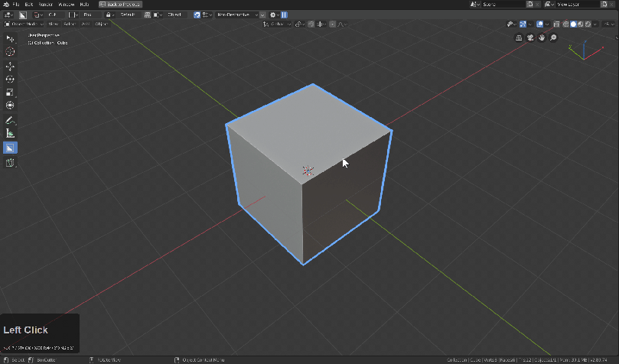Screen dimensions: 619x364
Task: Toggle the camera view button
Action: click(x=530, y=37)
